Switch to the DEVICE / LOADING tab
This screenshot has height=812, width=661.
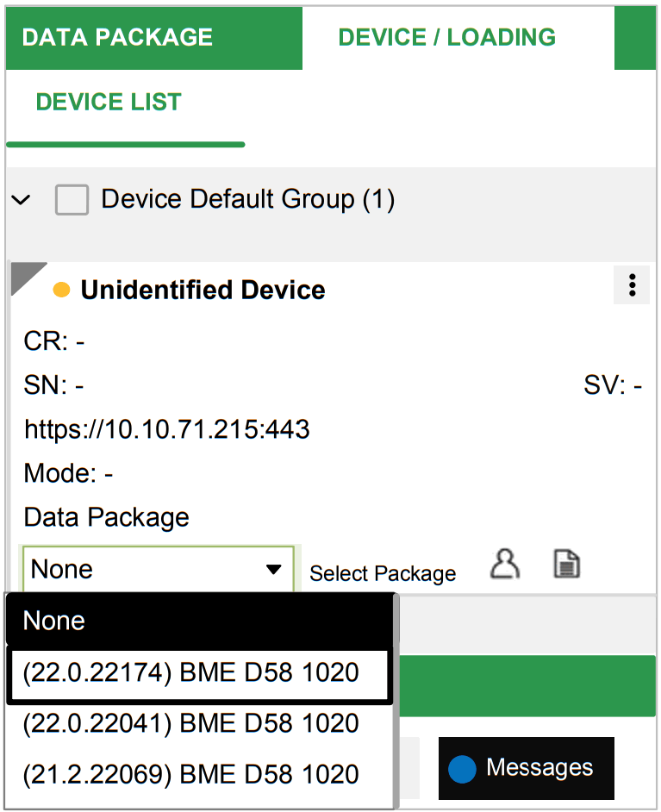click(x=447, y=37)
